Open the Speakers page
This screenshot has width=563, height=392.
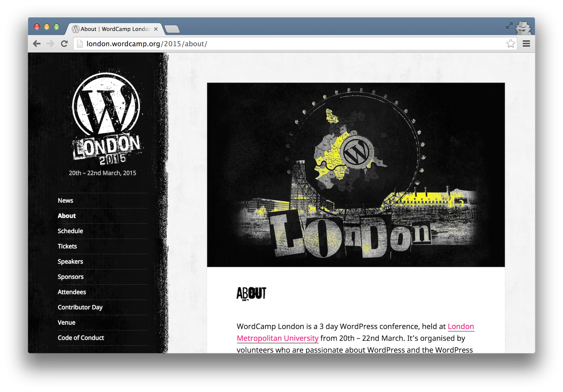[70, 261]
